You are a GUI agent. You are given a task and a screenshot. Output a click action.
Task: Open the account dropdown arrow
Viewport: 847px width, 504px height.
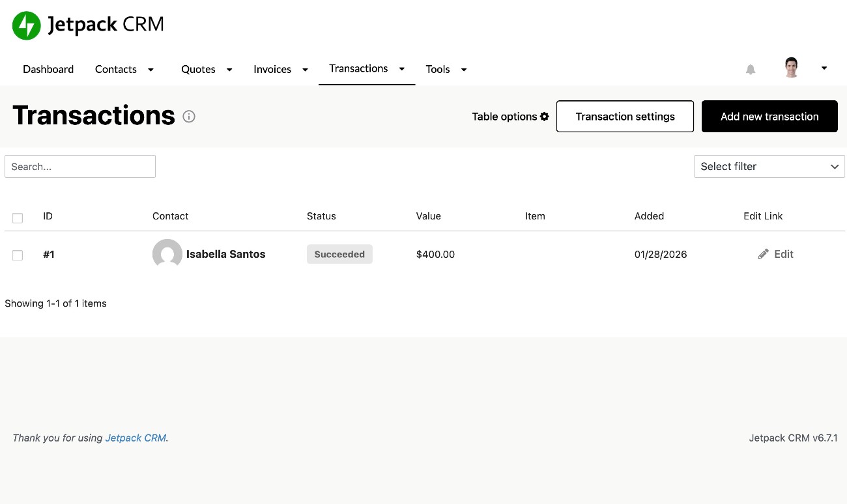point(824,67)
